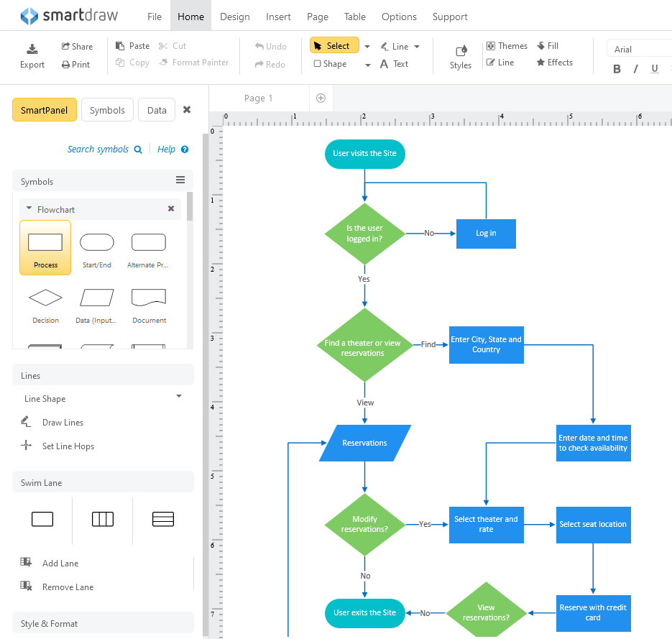Image resolution: width=672 pixels, height=639 pixels.
Task: Choose the Line drawing tool
Action: [x=395, y=46]
